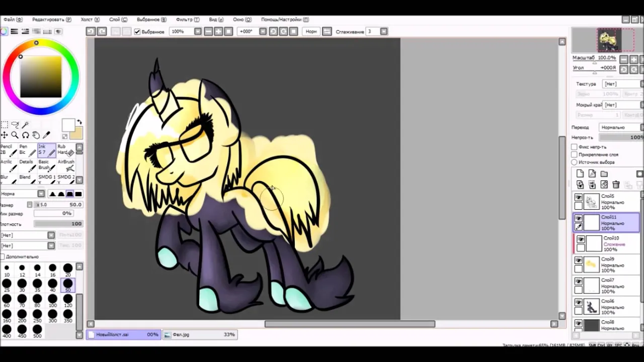This screenshot has width=644, height=362.
Task: Hide layer Слой5 with its eye icon
Action: tap(579, 198)
